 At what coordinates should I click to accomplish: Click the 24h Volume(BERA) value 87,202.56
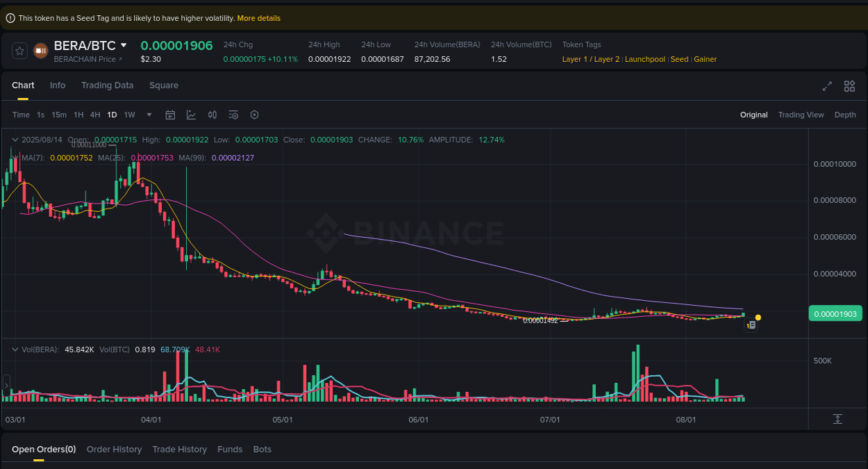click(x=432, y=59)
